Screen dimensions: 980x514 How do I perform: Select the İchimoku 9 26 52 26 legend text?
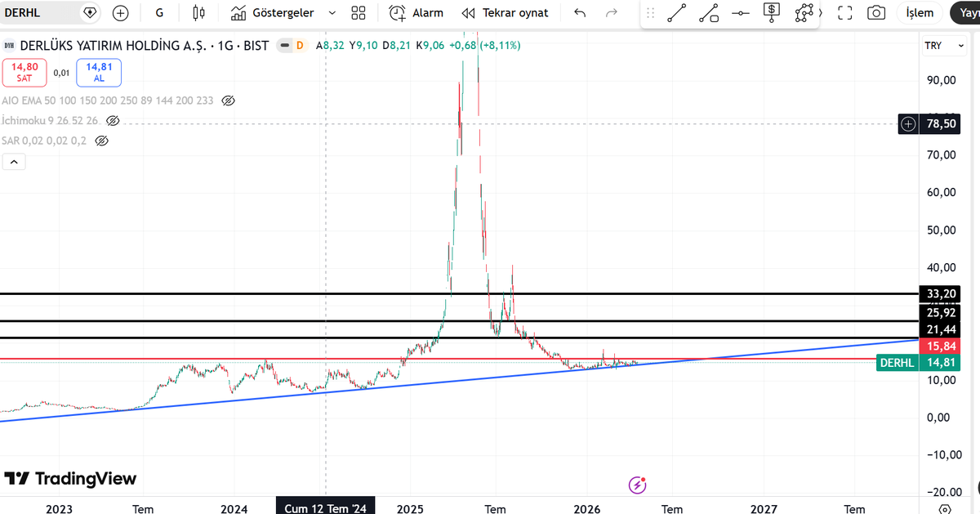point(50,120)
